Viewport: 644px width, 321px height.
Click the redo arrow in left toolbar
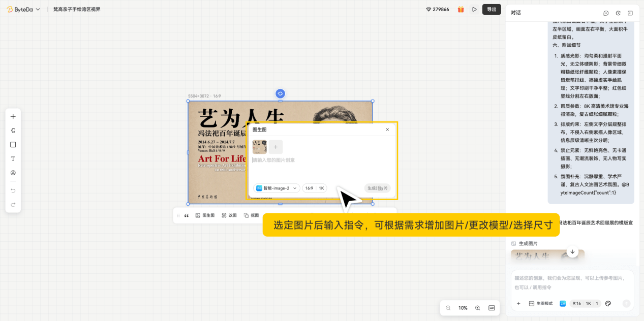coord(13,205)
